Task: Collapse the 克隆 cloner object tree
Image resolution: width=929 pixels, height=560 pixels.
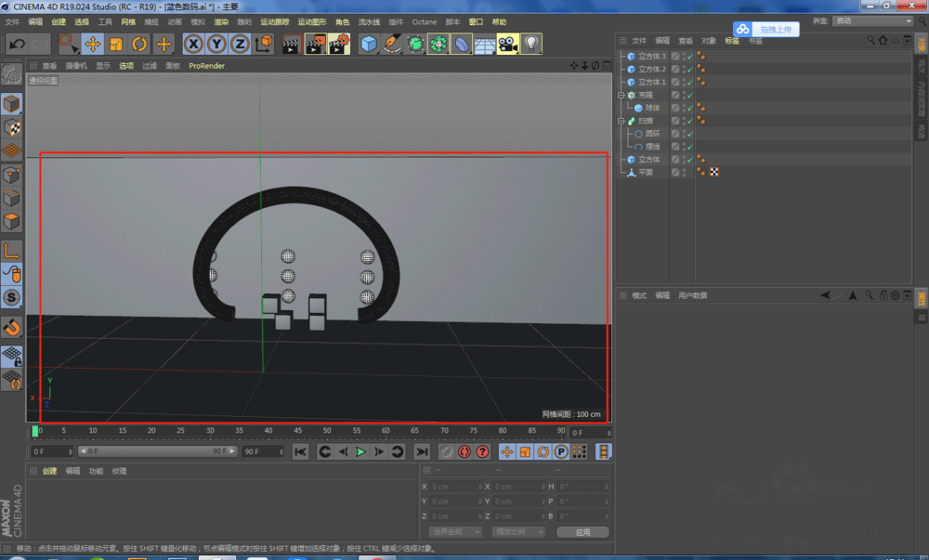Action: tap(622, 95)
